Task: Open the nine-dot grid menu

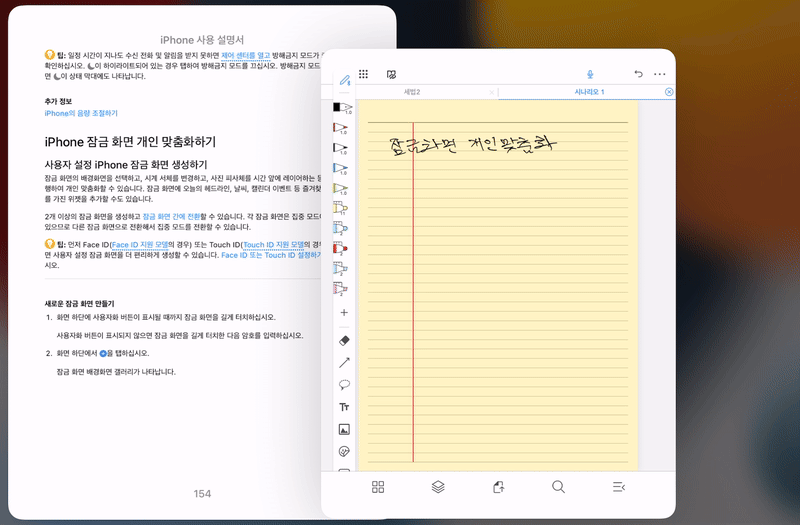Action: click(363, 74)
